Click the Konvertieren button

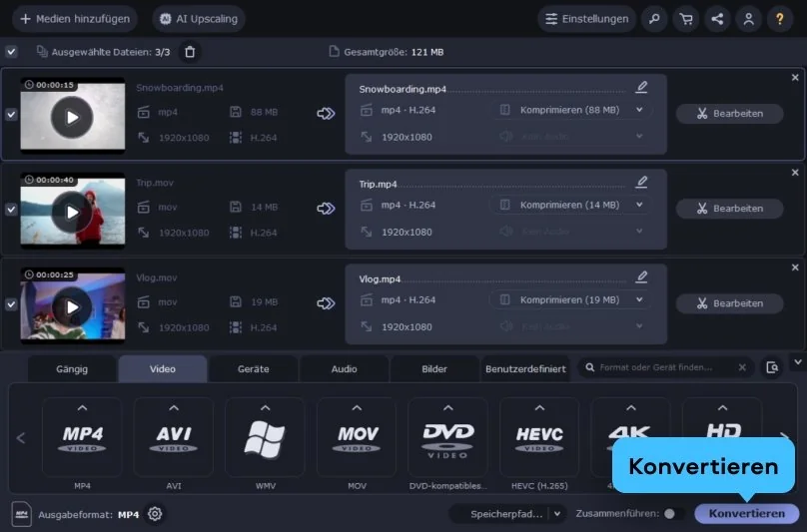click(747, 513)
